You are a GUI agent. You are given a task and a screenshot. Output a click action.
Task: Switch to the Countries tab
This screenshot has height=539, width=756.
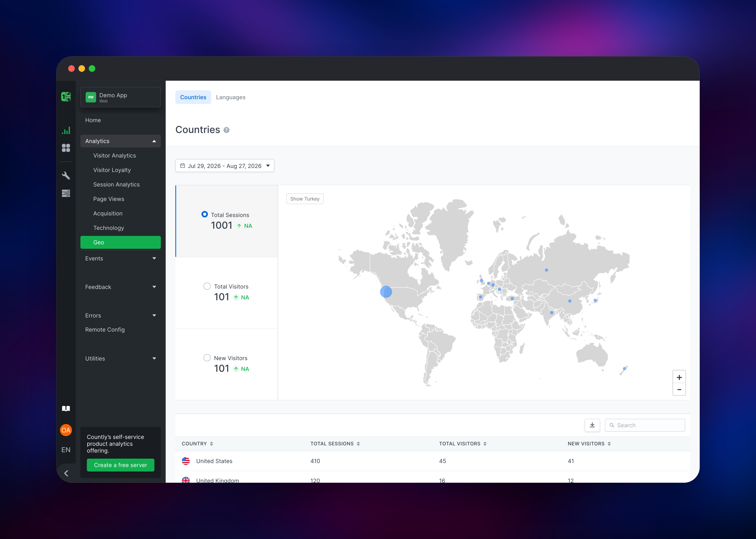[193, 97]
